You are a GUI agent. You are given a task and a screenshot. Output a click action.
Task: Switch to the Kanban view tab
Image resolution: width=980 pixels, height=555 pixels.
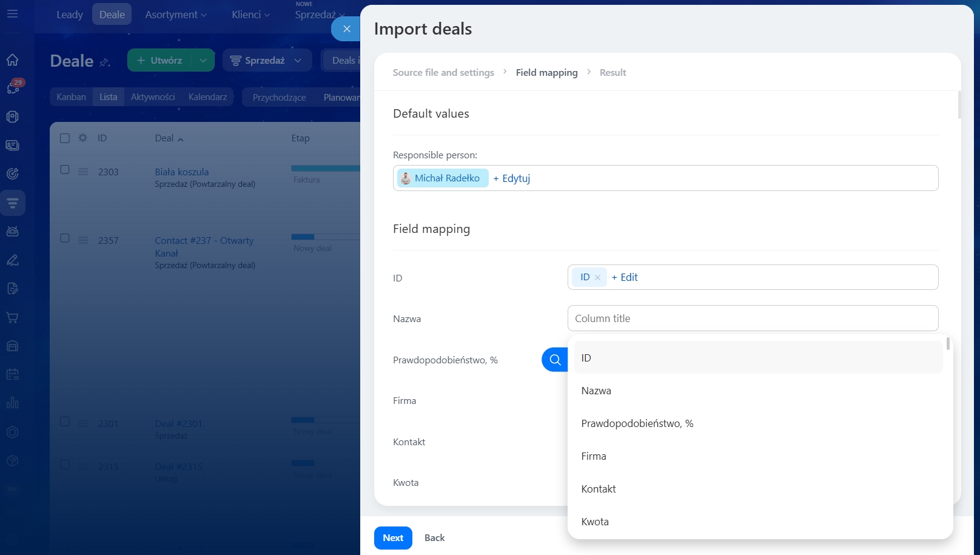(x=71, y=97)
